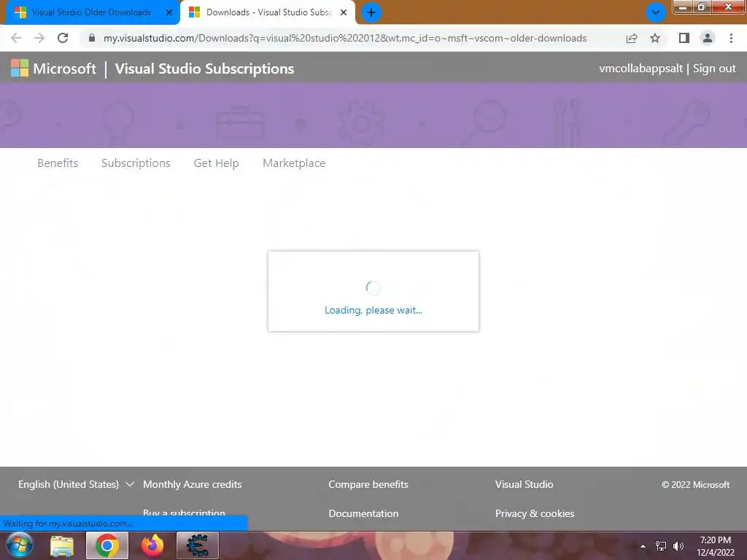Click Chrome icon in taskbar
The width and height of the screenshot is (747, 560).
click(x=107, y=545)
